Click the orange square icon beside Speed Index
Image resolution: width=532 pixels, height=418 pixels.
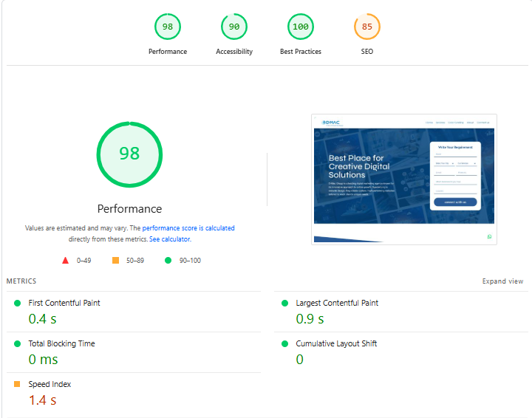[17, 384]
